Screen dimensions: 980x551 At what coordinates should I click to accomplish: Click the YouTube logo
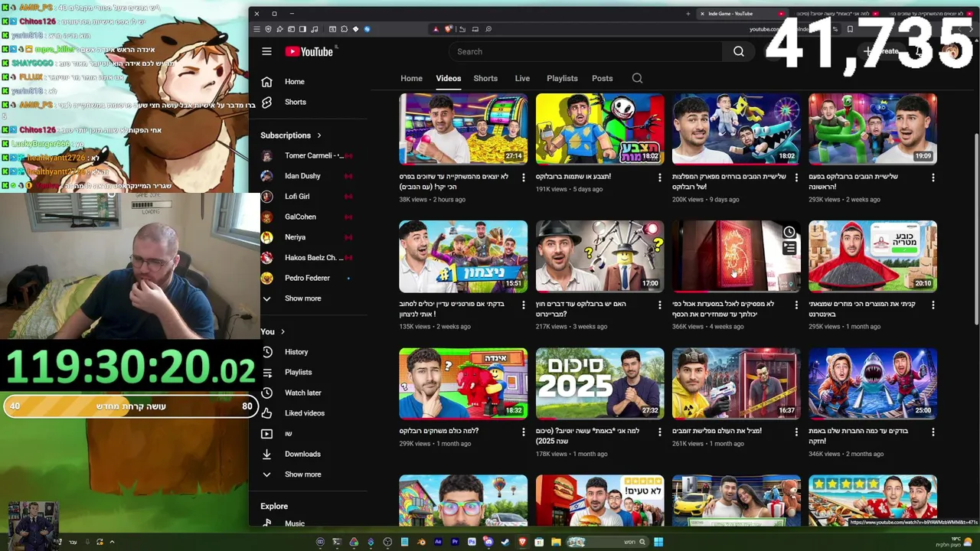click(x=310, y=51)
